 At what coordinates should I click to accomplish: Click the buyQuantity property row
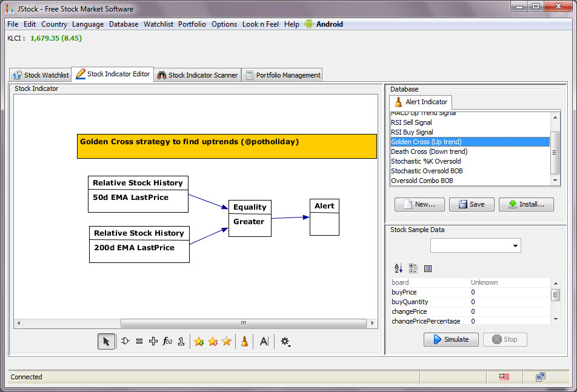470,302
